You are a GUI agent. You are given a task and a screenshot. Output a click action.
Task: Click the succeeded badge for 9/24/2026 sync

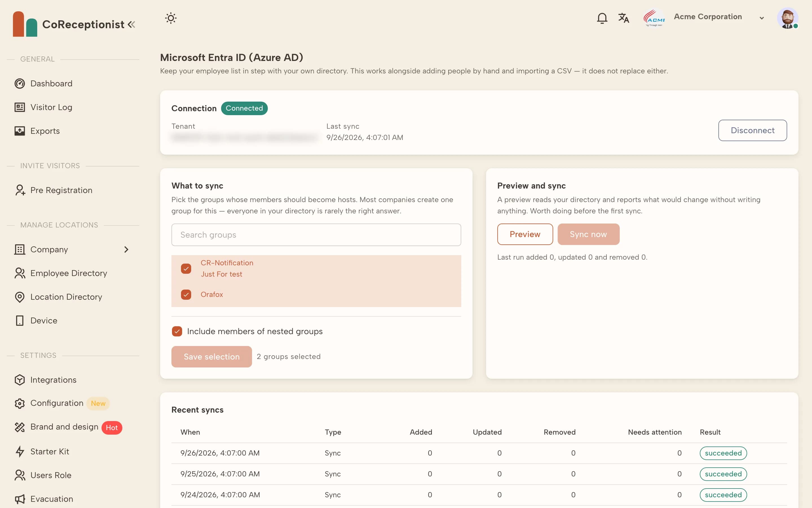coord(723,495)
